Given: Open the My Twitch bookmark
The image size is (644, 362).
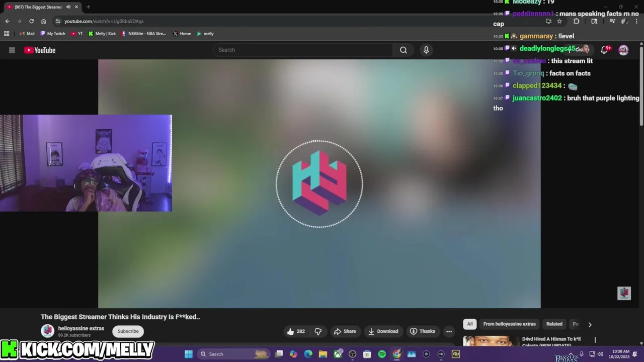Looking at the screenshot, I should [53, 34].
